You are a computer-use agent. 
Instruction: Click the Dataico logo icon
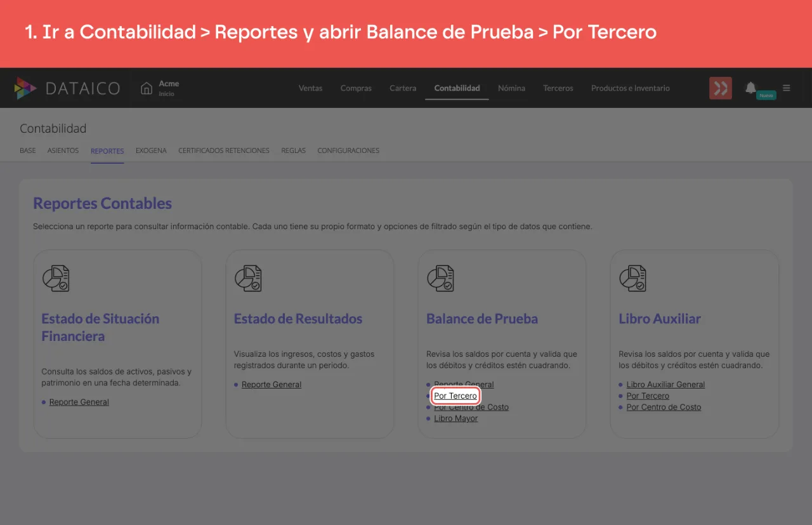point(25,88)
